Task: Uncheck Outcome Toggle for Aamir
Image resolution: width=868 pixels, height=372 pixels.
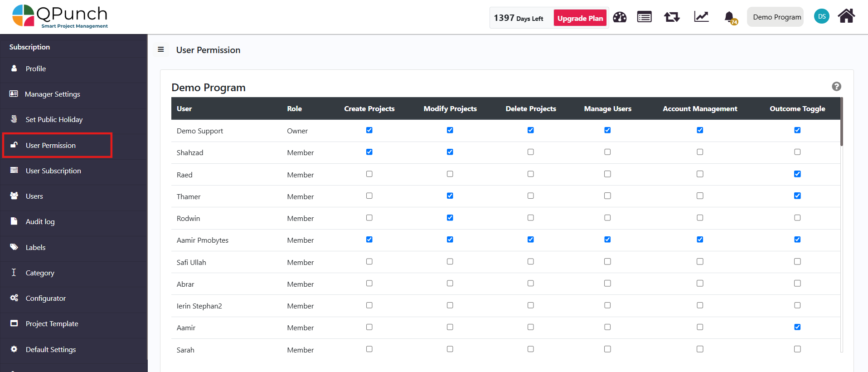Action: [797, 327]
